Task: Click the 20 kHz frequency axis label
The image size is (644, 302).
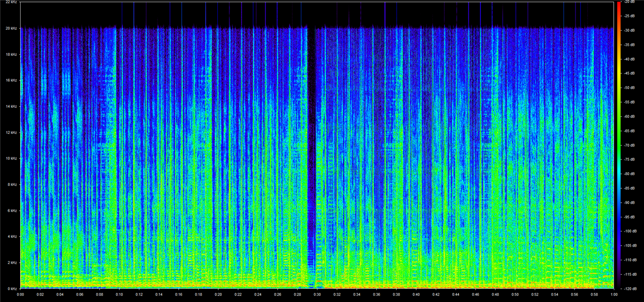Action: [x=11, y=28]
